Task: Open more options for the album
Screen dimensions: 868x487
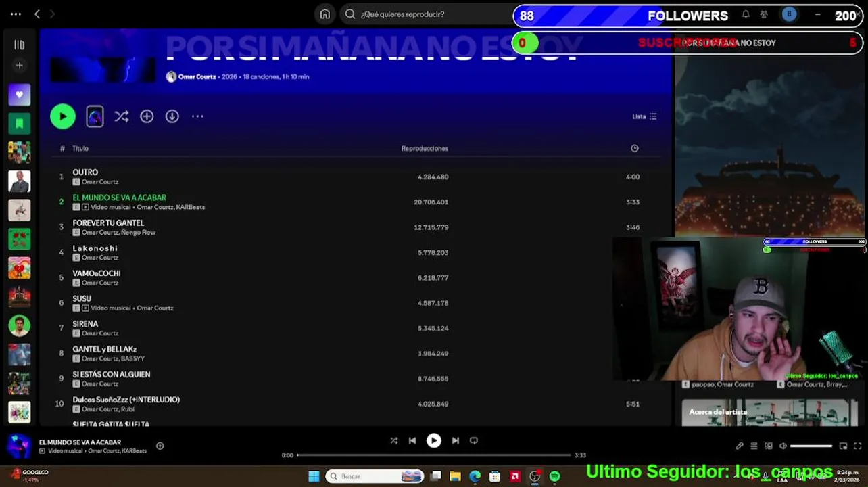Action: (x=197, y=116)
